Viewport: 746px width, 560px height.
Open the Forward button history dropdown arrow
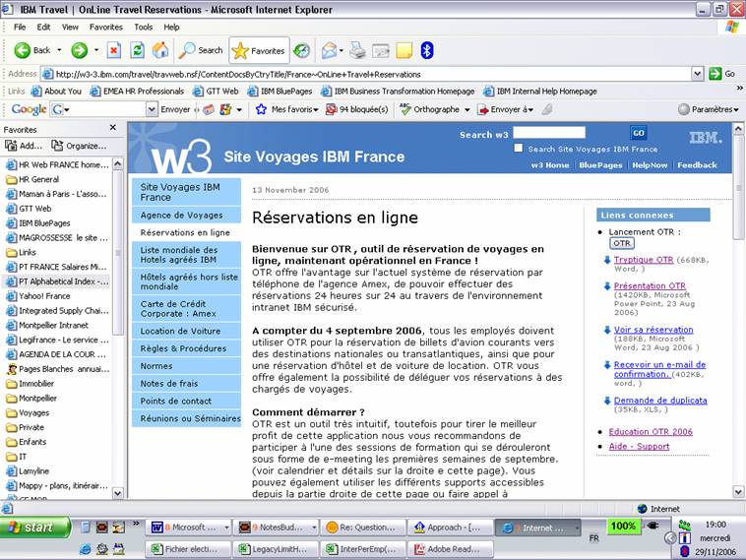pyautogui.click(x=96, y=50)
